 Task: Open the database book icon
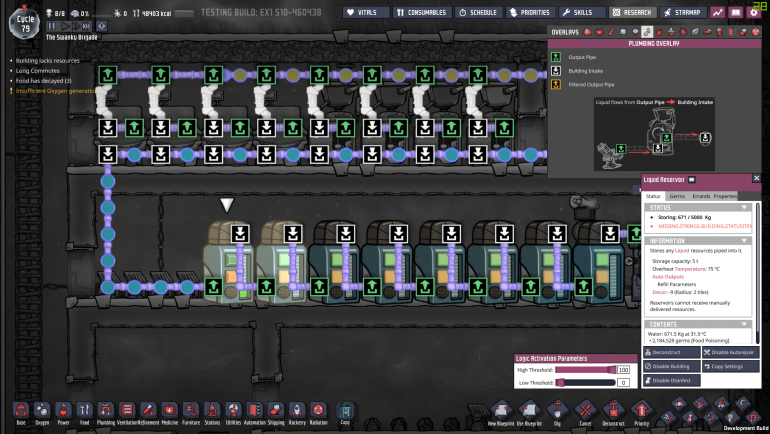[736, 12]
